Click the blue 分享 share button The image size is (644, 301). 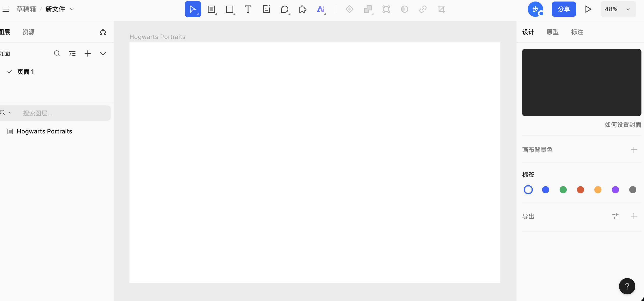(564, 9)
